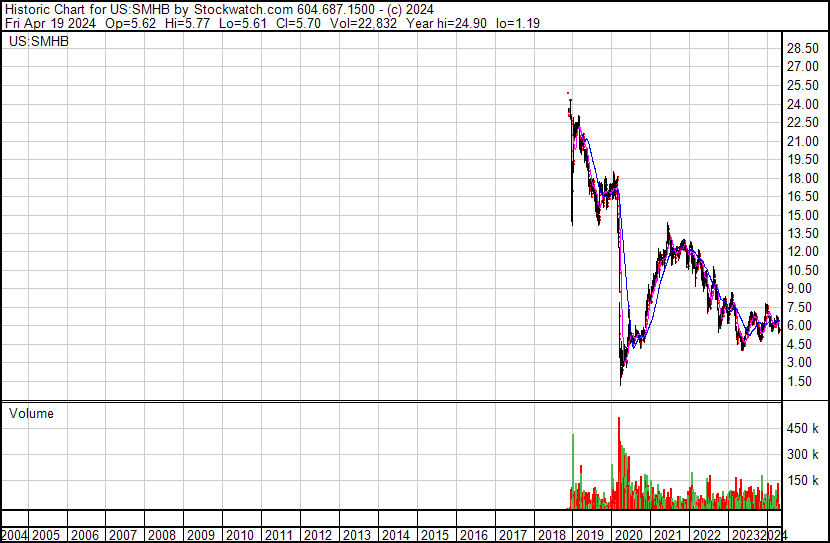Select the 2004 year label at bottom left
Screen dimensions: 830x543
pos(14,535)
